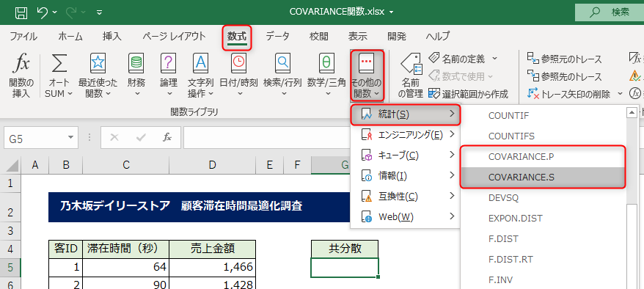The height and width of the screenshot is (289, 644).
Task: Open the 論理 functions book icon
Action: pos(169,64)
